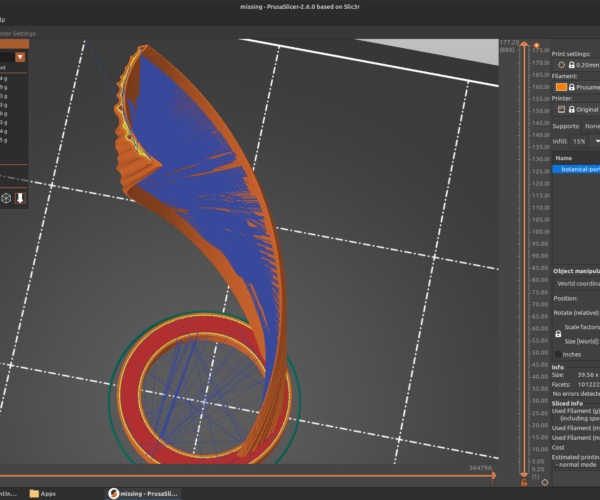The width and height of the screenshot is (600, 500).
Task: Click the cog icon at the vertical slider bottom
Action: (x=545, y=482)
